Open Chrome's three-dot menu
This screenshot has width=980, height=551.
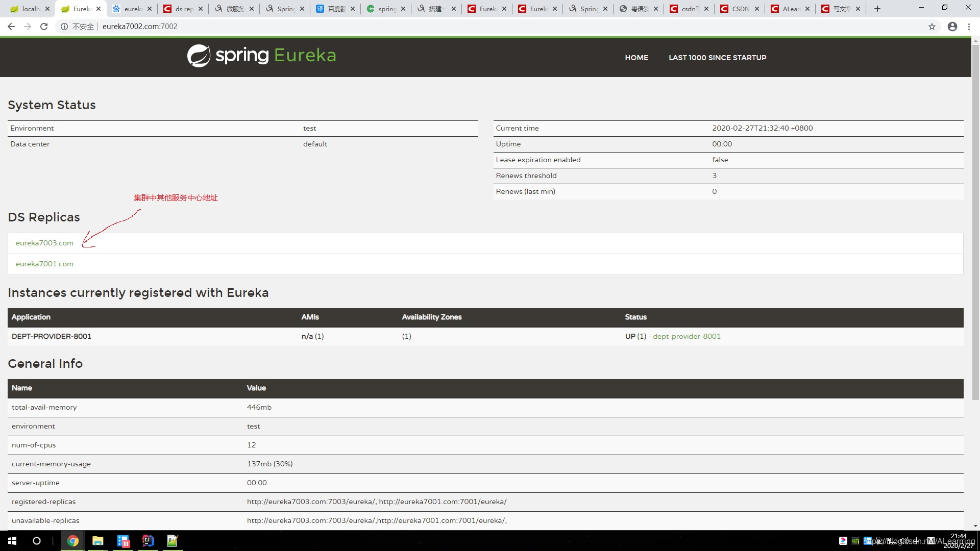tap(969, 27)
